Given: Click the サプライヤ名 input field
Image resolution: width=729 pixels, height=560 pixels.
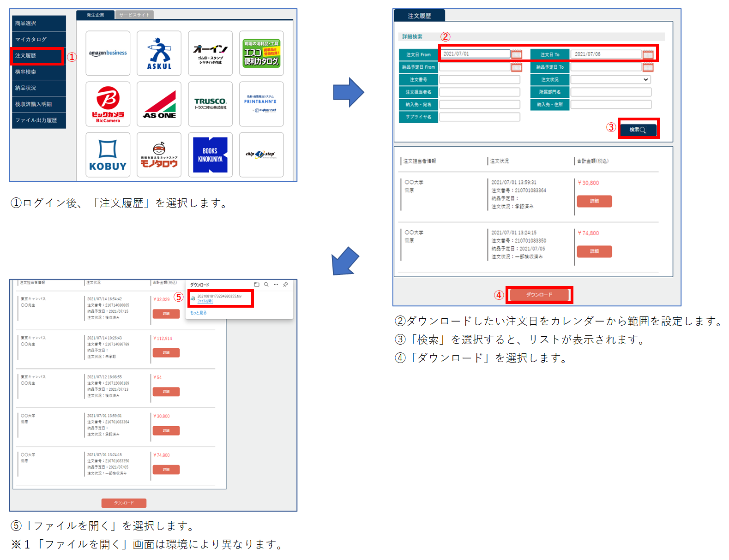Looking at the screenshot, I should (480, 117).
